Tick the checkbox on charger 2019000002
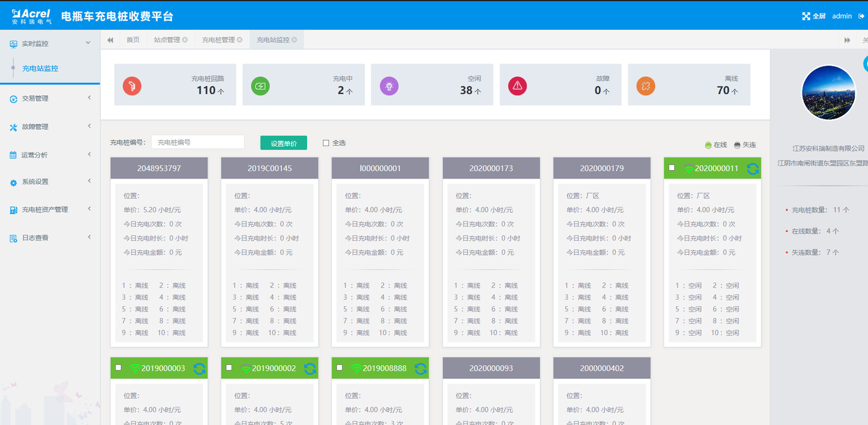This screenshot has height=425, width=868. click(x=229, y=368)
